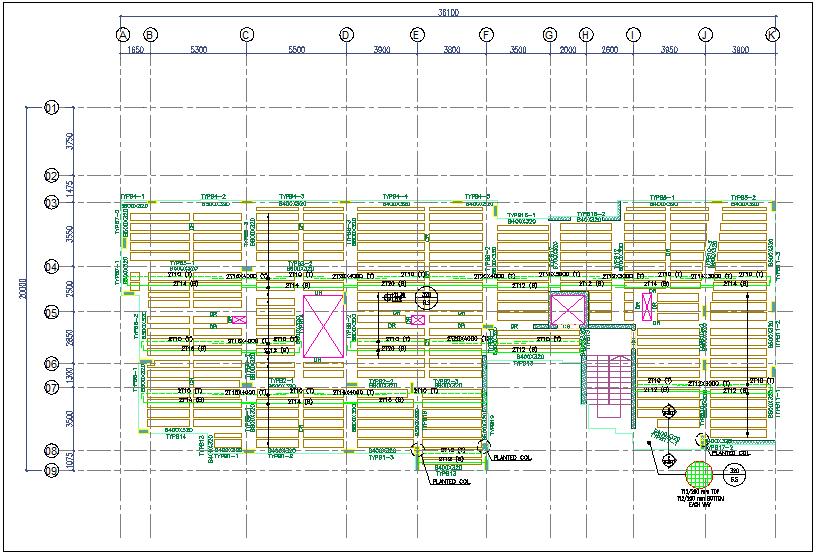Select grid bubble I on the top axis
This screenshot has height=554, width=816.
click(633, 35)
